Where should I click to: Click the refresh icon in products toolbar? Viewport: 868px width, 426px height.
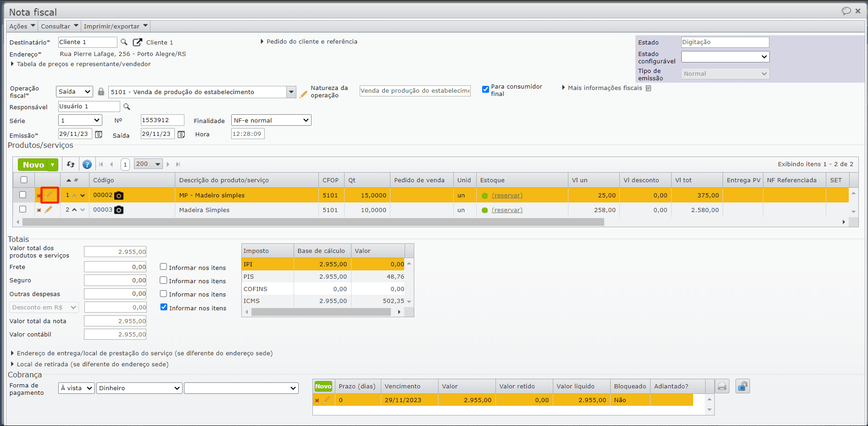(71, 164)
